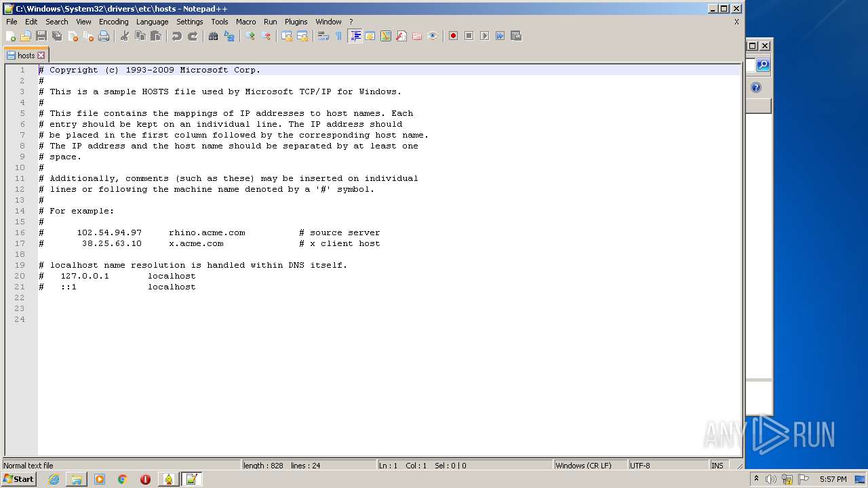Click the UTF-8 encoding status bar field
The height and width of the screenshot is (488, 868).
pyautogui.click(x=668, y=466)
